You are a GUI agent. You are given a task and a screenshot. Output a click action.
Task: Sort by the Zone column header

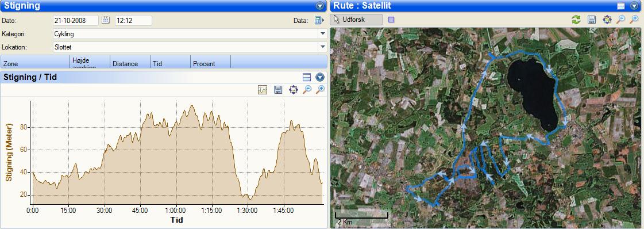coord(35,62)
